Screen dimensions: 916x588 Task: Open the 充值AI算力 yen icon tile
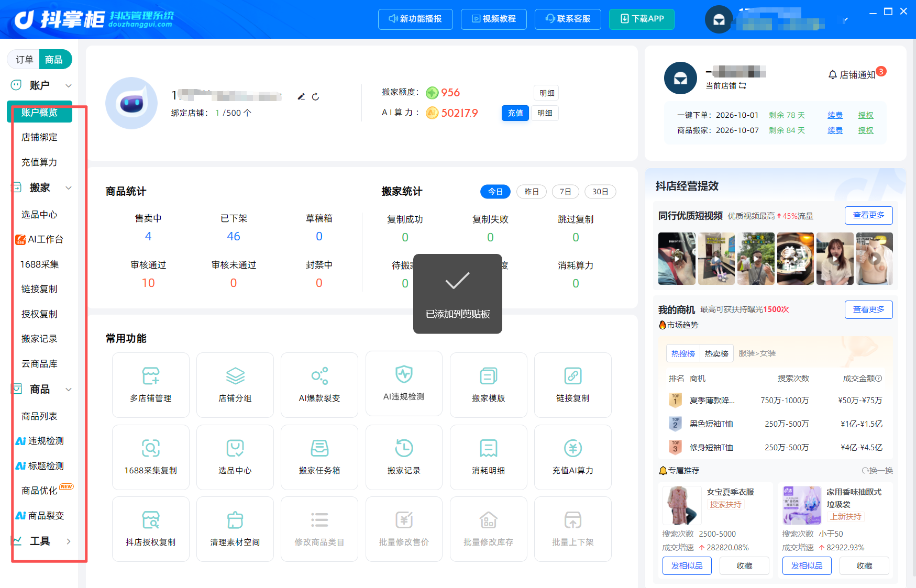click(573, 448)
